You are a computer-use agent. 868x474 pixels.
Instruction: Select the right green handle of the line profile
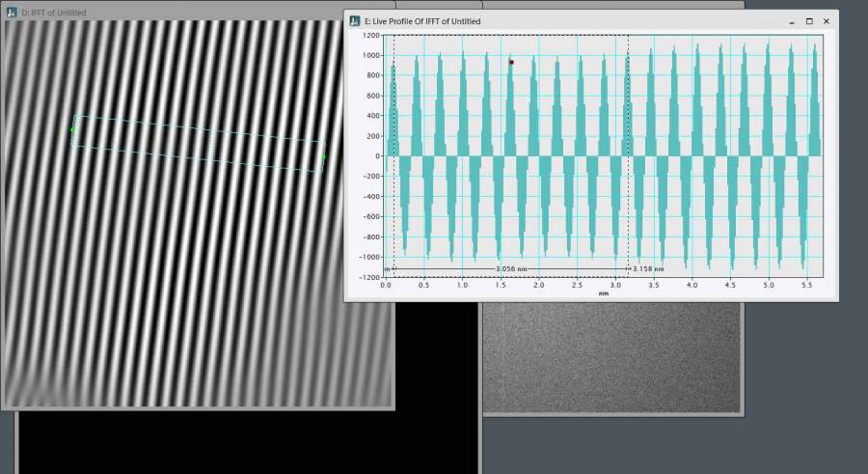pos(323,156)
